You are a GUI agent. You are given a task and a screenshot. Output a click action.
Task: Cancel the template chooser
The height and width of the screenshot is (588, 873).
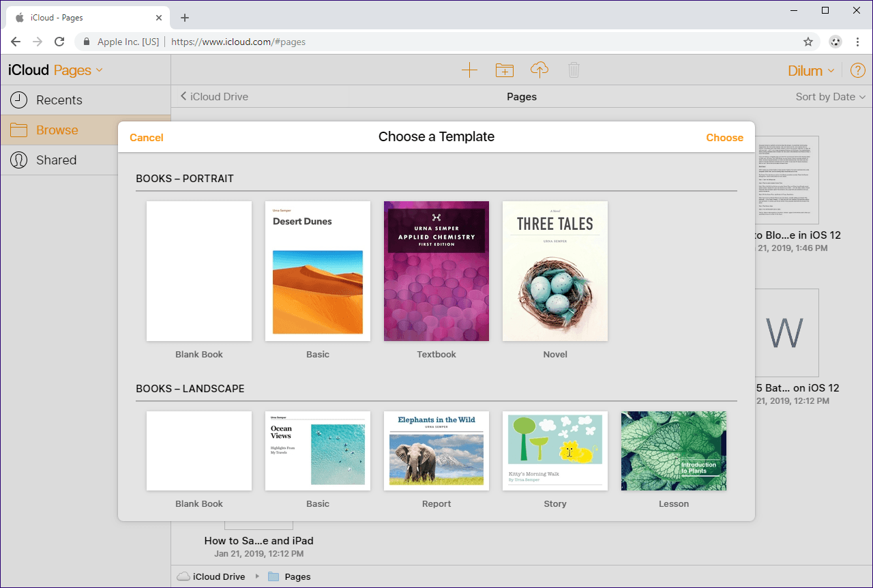[147, 138]
